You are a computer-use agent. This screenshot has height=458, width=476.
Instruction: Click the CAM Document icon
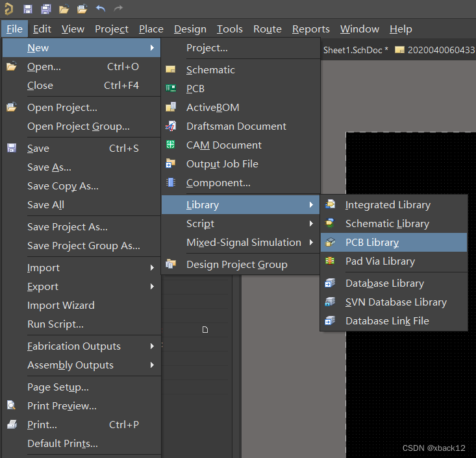click(x=171, y=145)
